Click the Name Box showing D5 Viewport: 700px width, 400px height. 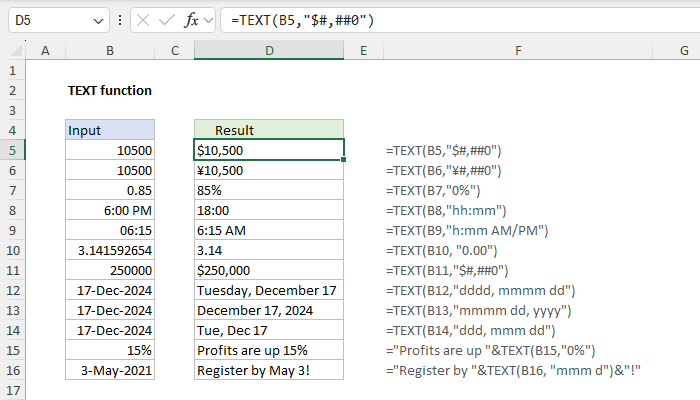[x=58, y=20]
